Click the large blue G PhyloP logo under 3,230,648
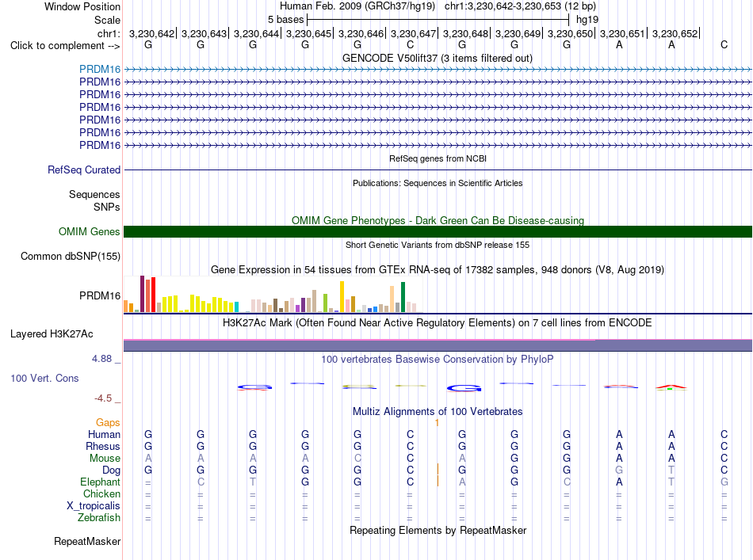This screenshot has width=753, height=560. [464, 388]
